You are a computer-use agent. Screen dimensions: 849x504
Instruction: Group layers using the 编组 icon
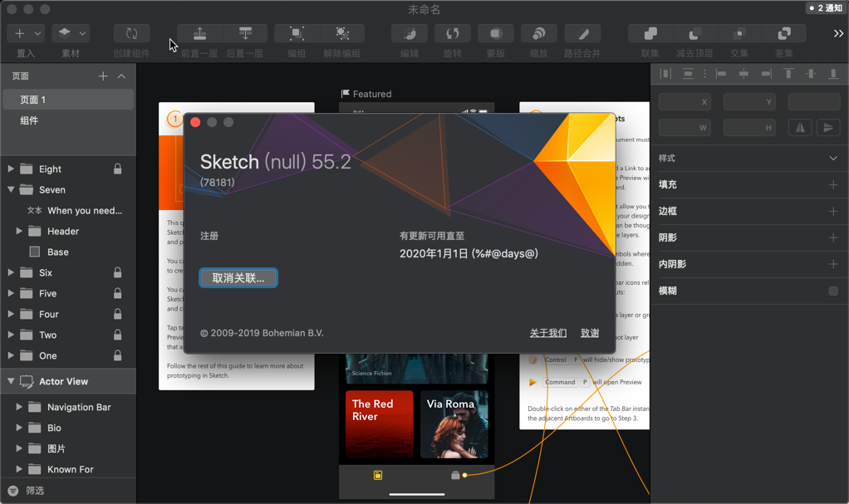pyautogui.click(x=297, y=33)
